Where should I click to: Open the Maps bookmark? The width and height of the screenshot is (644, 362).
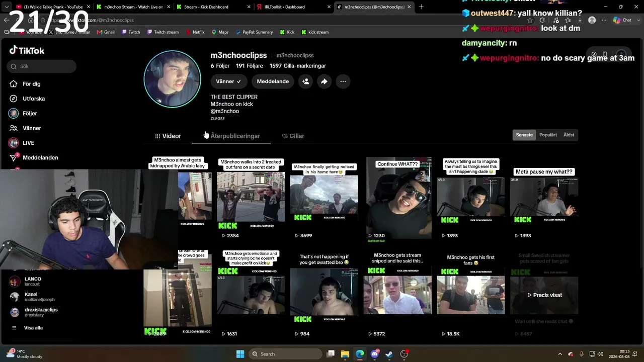click(220, 32)
